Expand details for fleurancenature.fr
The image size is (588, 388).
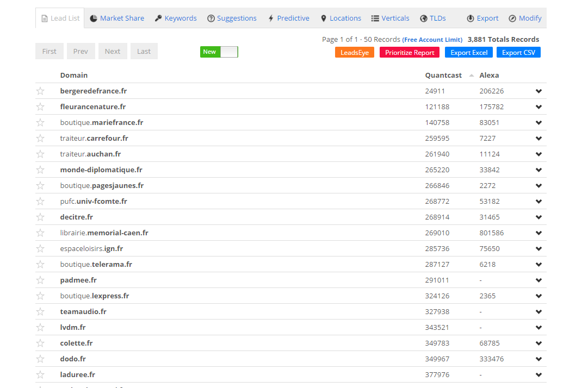[539, 107]
